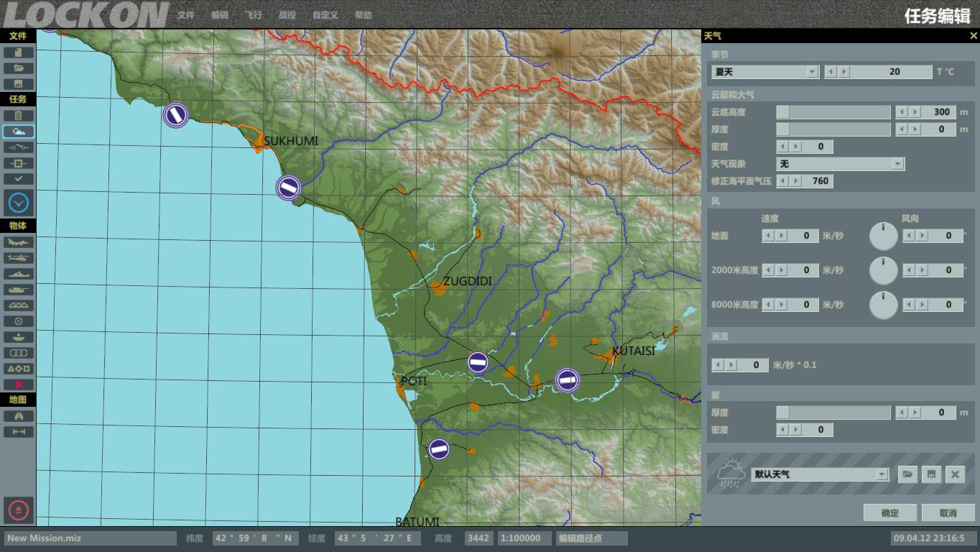Select the airplane placement tool
980x552 pixels.
click(x=18, y=242)
